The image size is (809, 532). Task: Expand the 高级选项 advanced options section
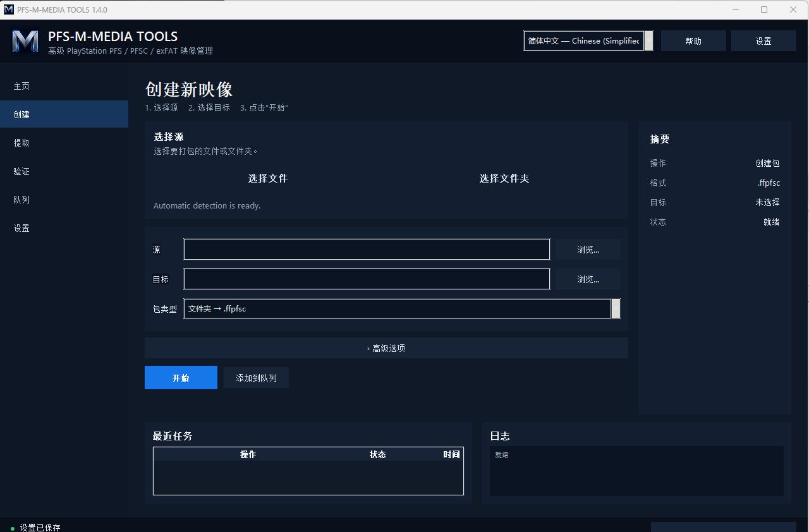pyautogui.click(x=386, y=348)
